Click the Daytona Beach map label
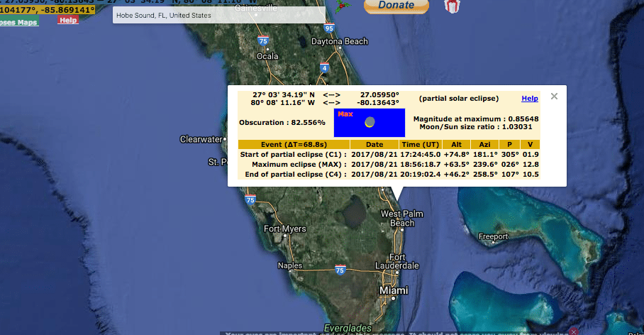Screen dimensions: 644x335 tap(339, 41)
